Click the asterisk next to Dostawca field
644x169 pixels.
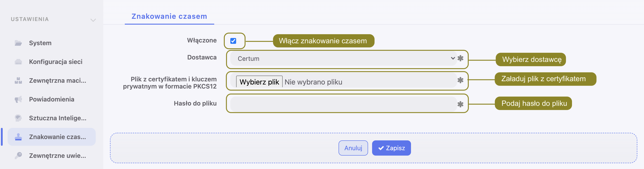[x=460, y=58]
